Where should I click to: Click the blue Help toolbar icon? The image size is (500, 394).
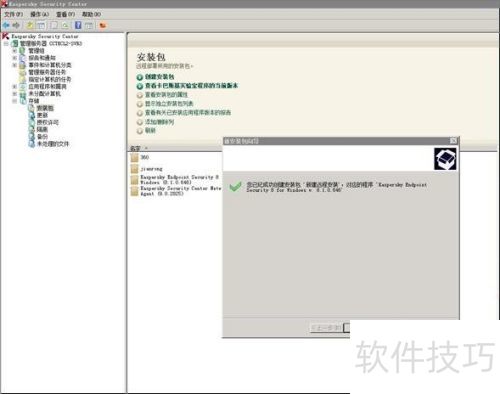pos(78,25)
